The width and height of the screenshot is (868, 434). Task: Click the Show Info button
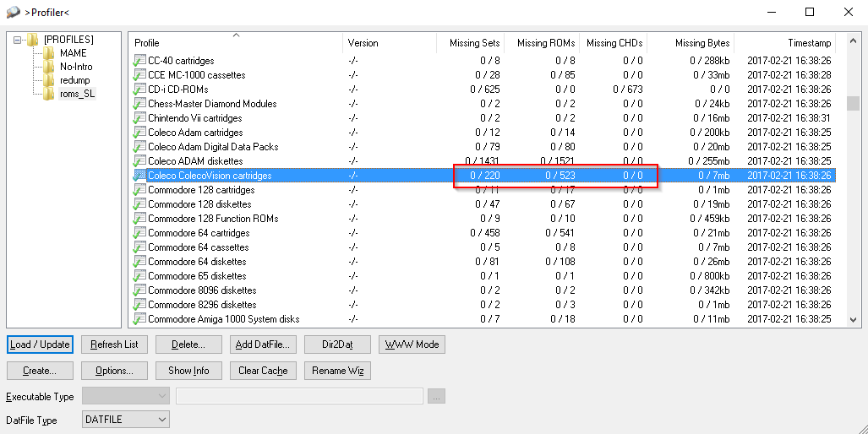click(x=188, y=371)
